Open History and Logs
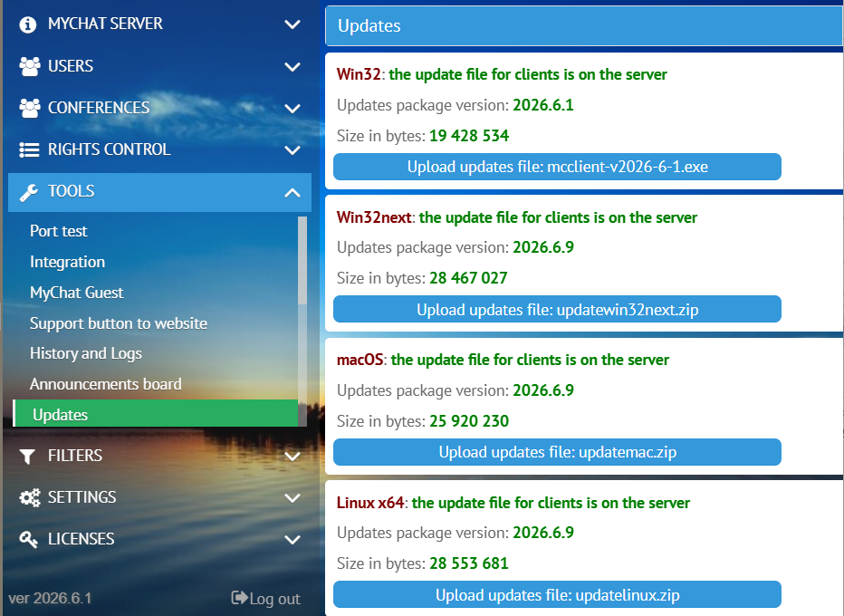The image size is (844, 616). (x=86, y=353)
